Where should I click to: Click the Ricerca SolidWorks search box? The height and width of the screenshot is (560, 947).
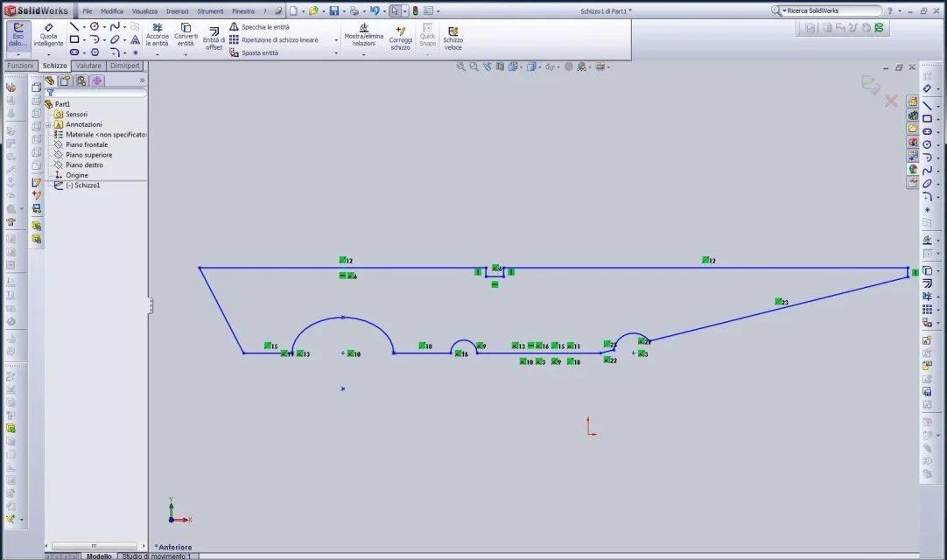(x=831, y=10)
